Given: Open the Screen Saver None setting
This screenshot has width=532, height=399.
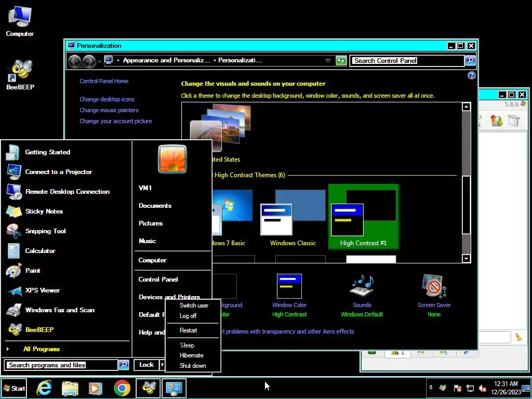Looking at the screenshot, I should (434, 296).
